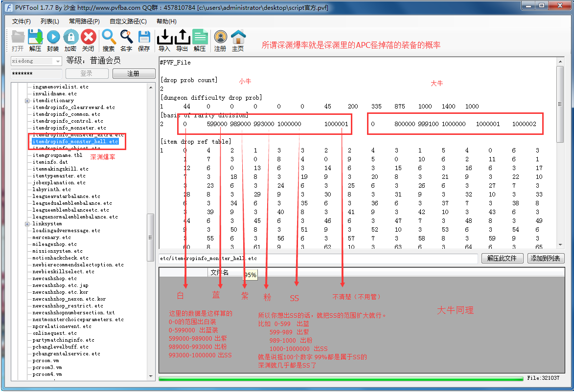Click the 打开 (open) toolbar icon
The width and height of the screenshot is (574, 392).
(18, 40)
